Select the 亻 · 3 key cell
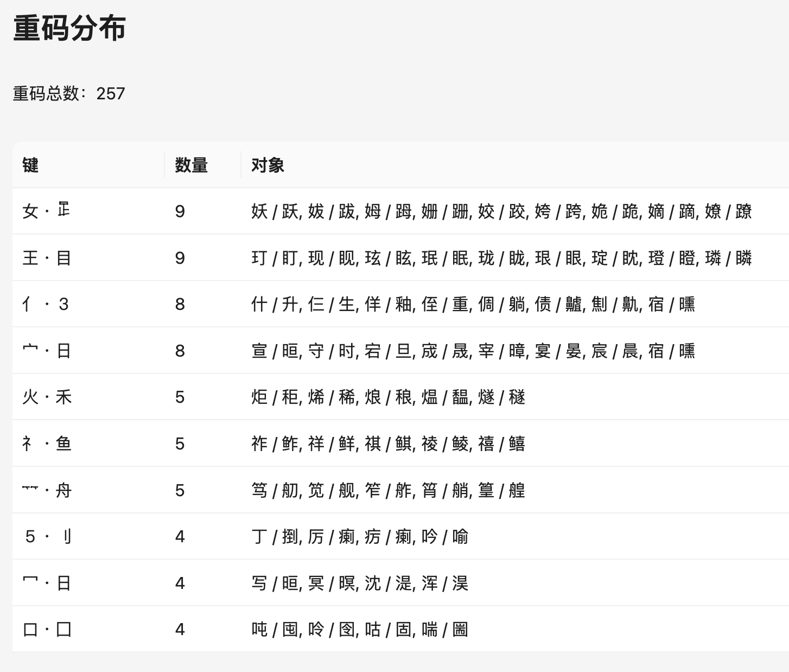This screenshot has width=789, height=672. (46, 304)
